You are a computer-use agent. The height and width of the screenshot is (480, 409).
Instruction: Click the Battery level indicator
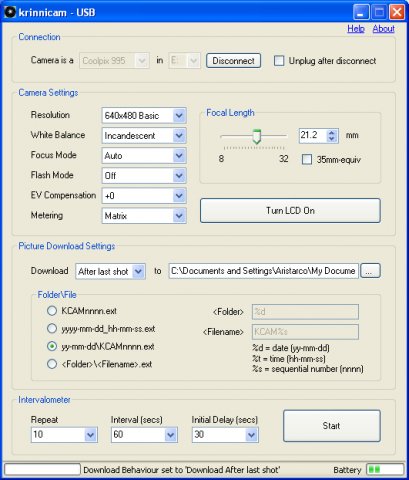(x=385, y=469)
